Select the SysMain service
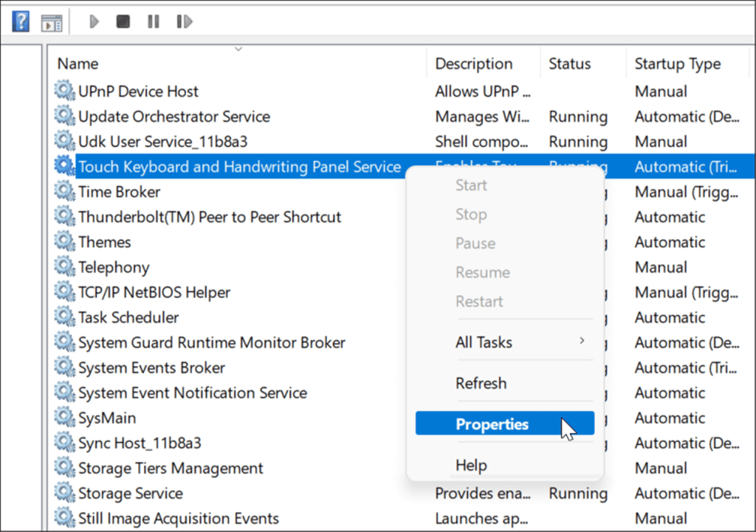Screen dimensions: 756x532 click(107, 418)
